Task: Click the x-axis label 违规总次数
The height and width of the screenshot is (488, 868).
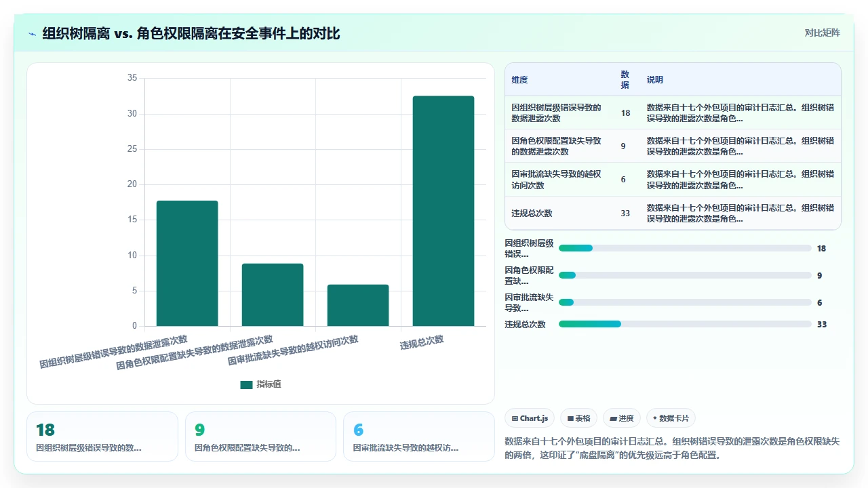Action: [422, 343]
